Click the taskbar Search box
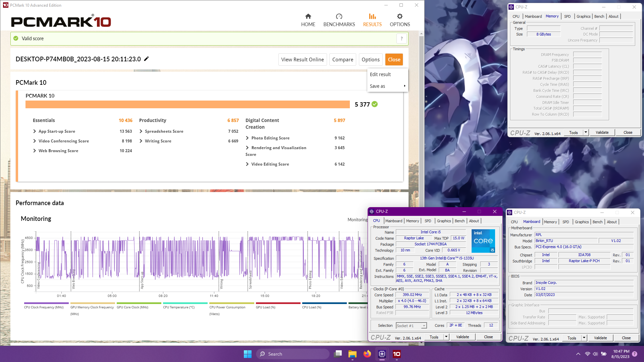 click(x=293, y=354)
